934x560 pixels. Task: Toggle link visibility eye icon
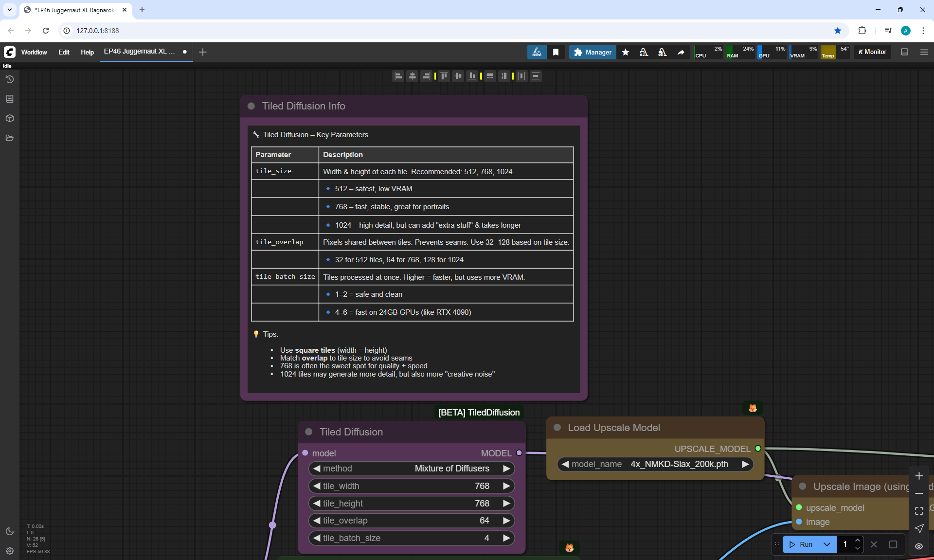pyautogui.click(x=919, y=546)
